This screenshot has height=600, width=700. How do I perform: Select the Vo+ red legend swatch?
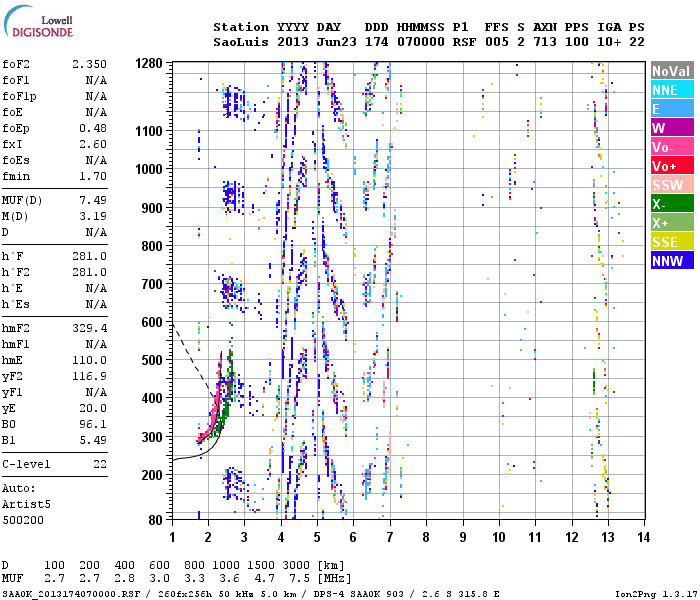[x=672, y=166]
